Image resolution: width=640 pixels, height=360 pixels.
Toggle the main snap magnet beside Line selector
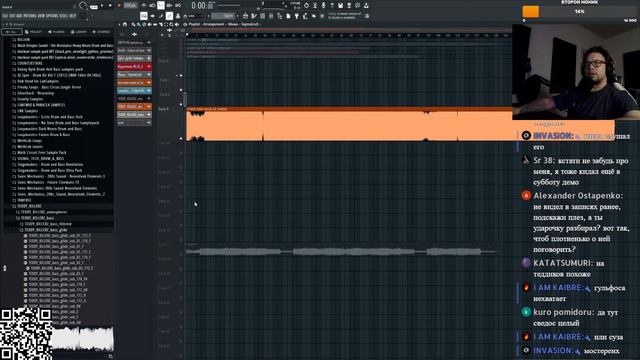[186, 16]
